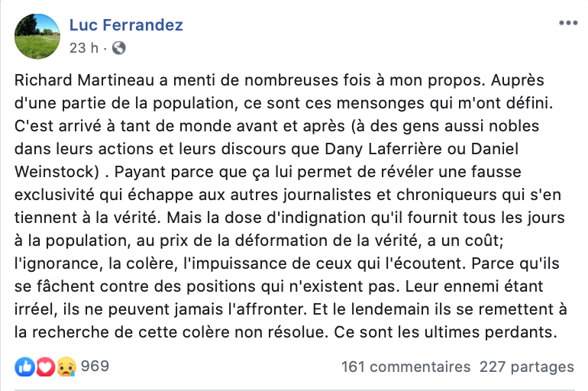Open the post permalink via "23 h" timestamp

84,48
